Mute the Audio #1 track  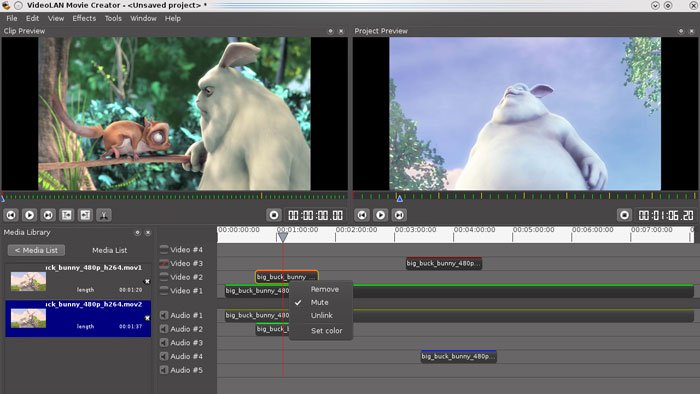pyautogui.click(x=164, y=315)
